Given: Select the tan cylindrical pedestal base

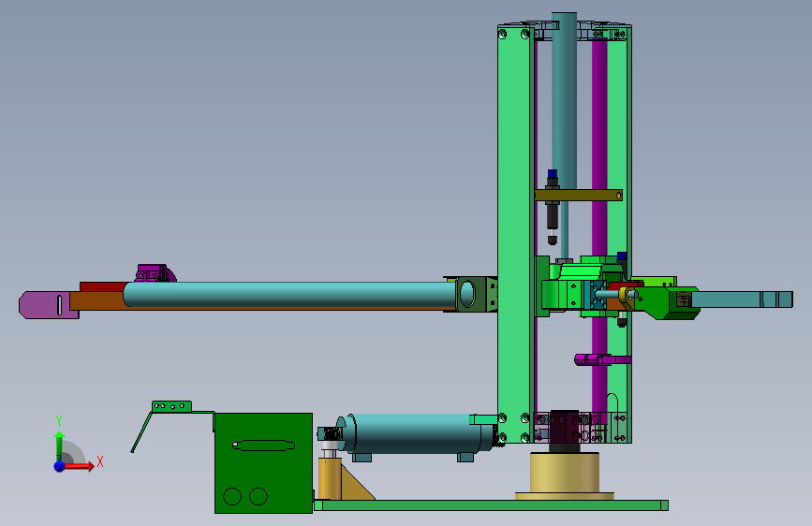Looking at the screenshot, I should [x=565, y=473].
